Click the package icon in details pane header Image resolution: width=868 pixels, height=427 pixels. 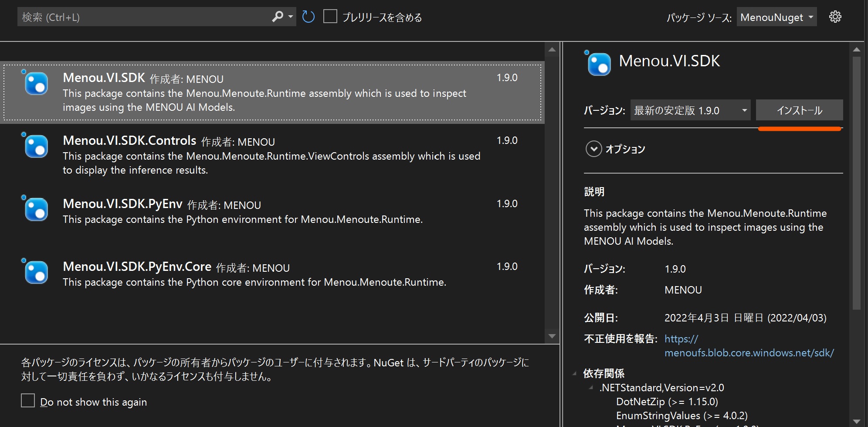point(599,64)
